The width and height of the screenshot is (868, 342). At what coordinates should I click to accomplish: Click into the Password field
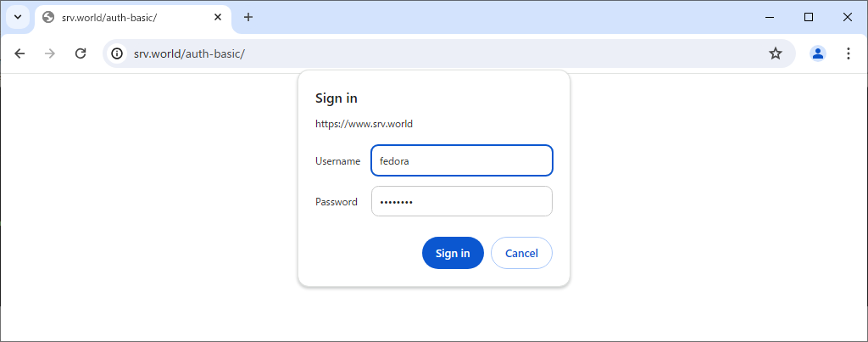461,202
